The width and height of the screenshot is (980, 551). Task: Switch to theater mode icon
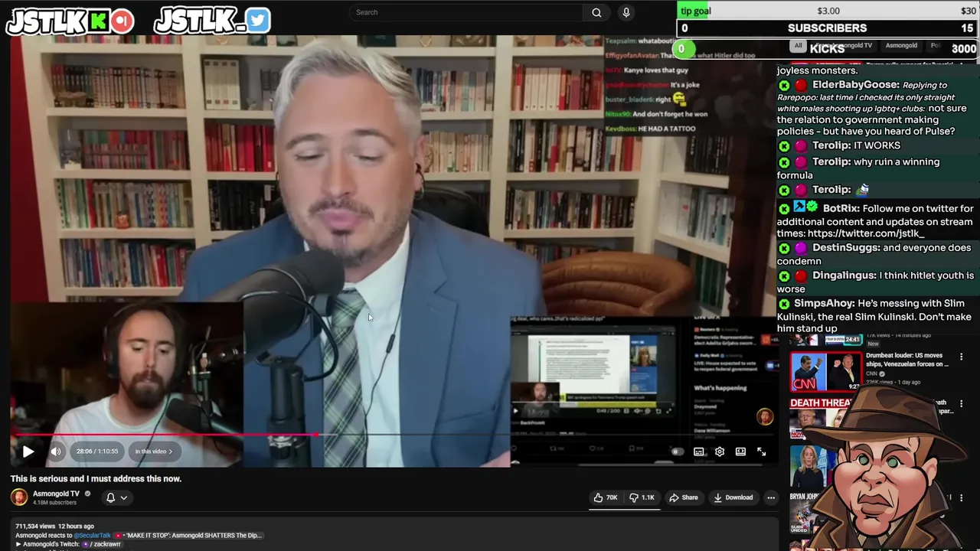coord(740,452)
